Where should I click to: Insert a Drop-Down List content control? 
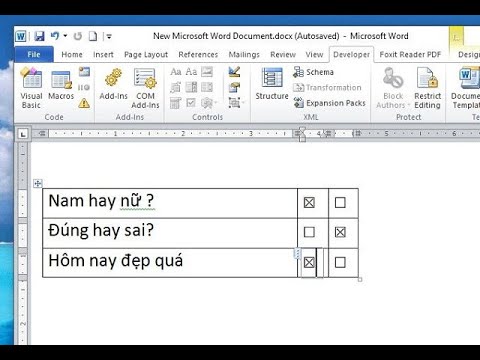207,87
